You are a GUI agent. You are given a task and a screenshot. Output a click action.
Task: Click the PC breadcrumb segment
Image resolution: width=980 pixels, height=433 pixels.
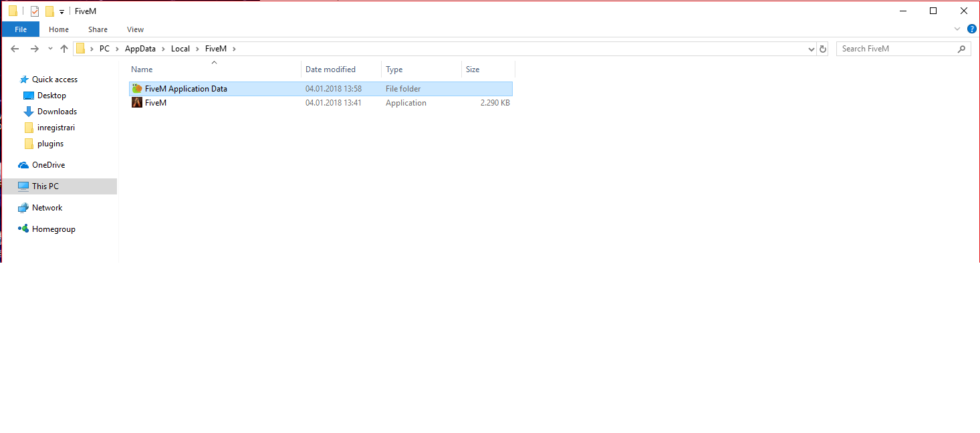(104, 49)
